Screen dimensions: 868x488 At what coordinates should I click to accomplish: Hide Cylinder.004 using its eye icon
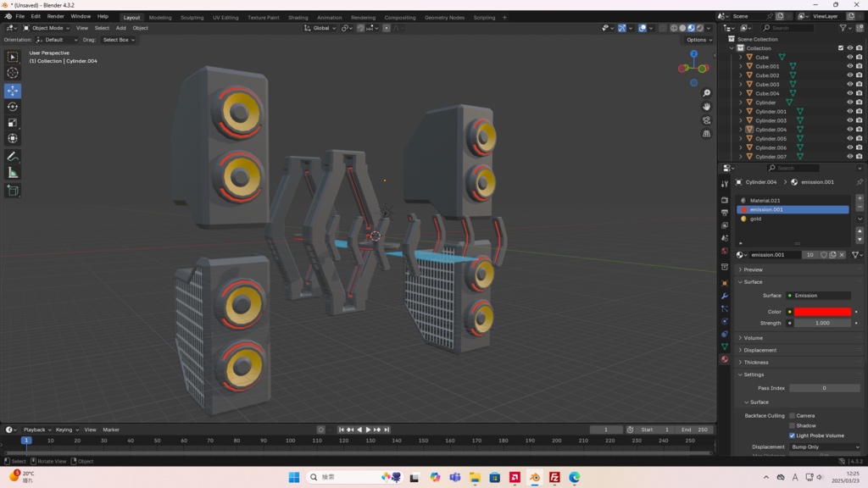[x=849, y=130]
